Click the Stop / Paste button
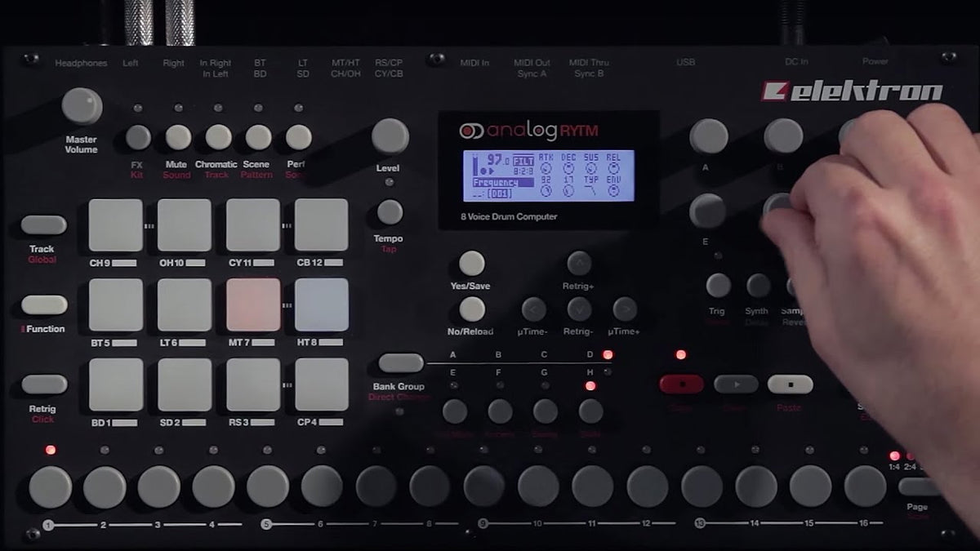 click(790, 384)
